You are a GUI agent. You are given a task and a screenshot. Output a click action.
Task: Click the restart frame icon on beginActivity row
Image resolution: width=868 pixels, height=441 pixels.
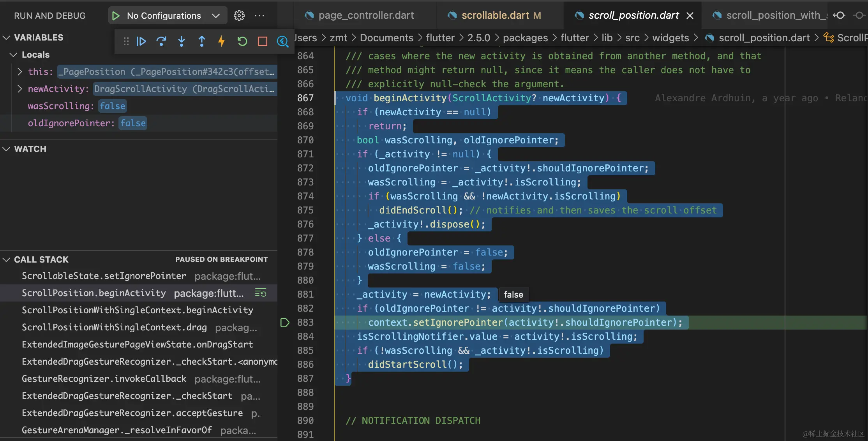pyautogui.click(x=261, y=293)
